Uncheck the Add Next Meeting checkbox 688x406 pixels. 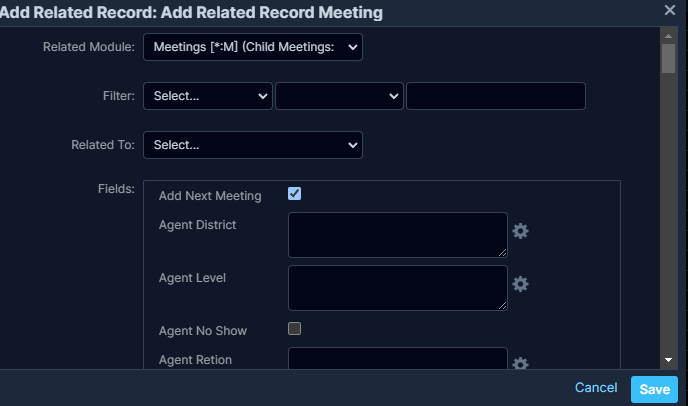pos(295,194)
